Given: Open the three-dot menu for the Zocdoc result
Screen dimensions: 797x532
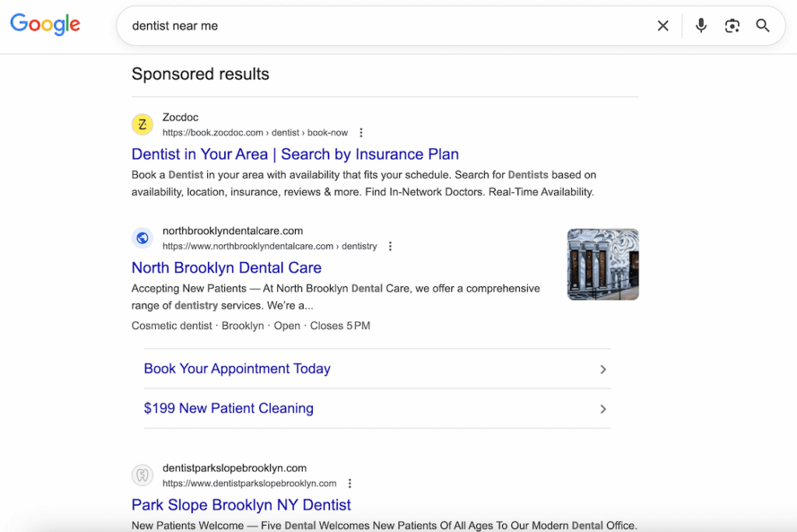Looking at the screenshot, I should (360, 132).
